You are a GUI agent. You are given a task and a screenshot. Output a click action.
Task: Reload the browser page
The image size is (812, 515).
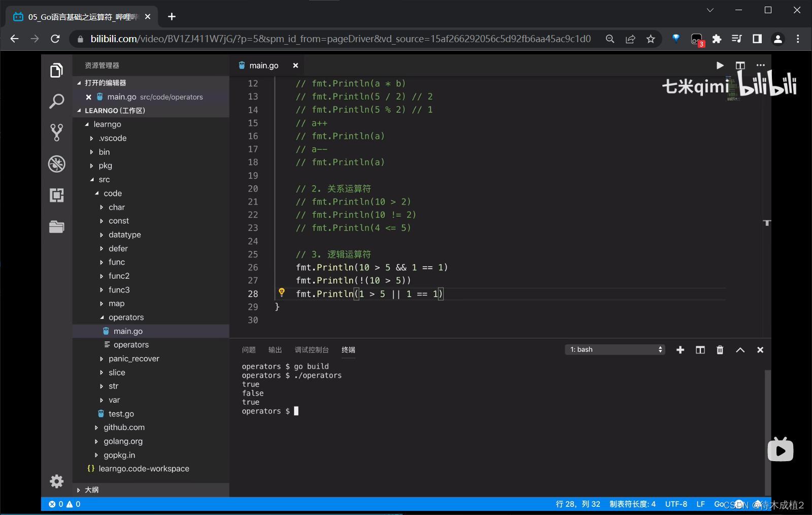click(x=55, y=39)
